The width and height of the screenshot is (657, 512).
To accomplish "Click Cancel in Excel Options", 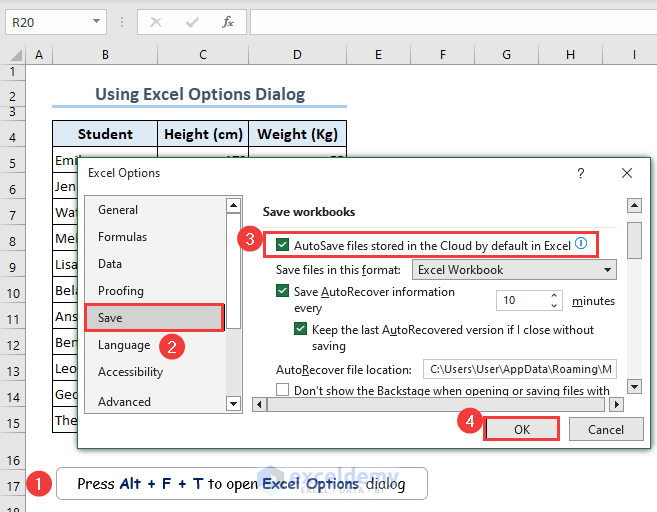I will click(606, 430).
